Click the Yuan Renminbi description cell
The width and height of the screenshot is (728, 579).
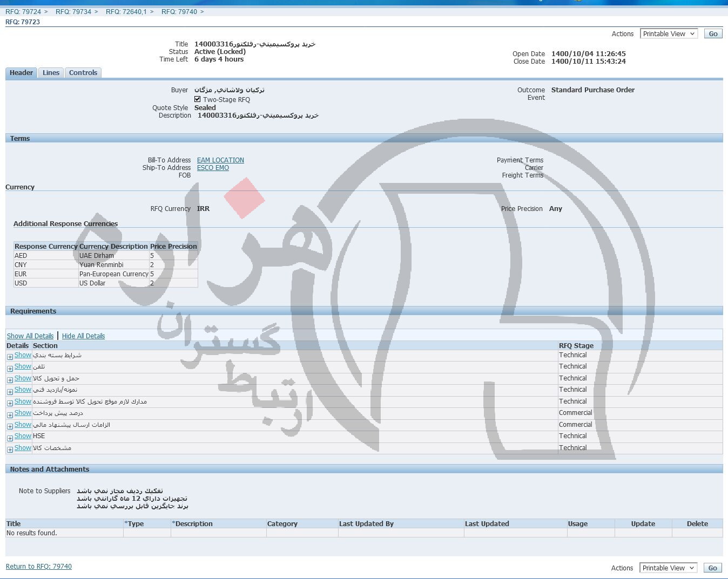coord(113,265)
